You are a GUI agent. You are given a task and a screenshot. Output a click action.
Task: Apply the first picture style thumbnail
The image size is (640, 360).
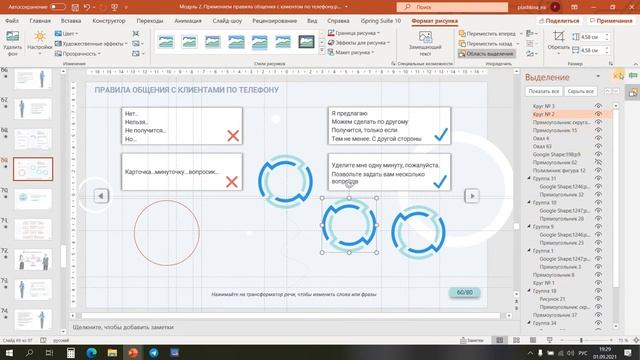[166, 42]
